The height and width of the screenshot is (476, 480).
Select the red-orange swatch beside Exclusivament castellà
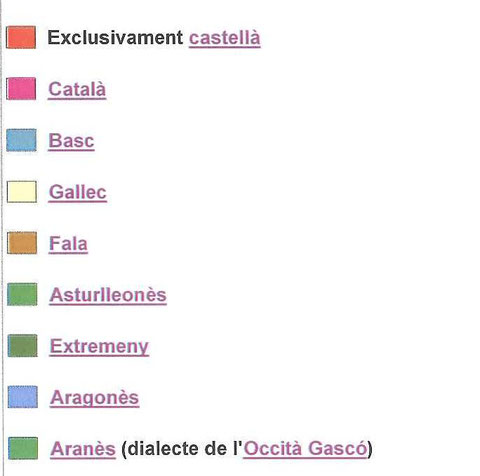click(21, 37)
